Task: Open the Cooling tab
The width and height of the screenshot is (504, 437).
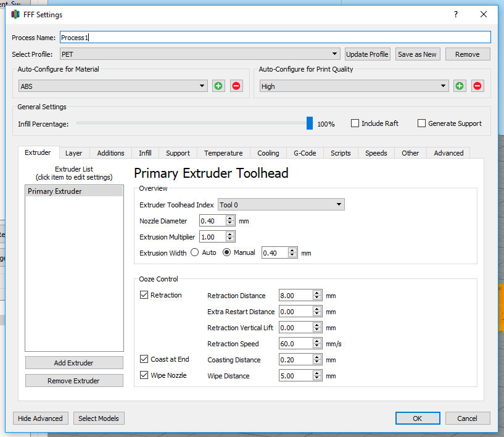Action: [x=268, y=153]
